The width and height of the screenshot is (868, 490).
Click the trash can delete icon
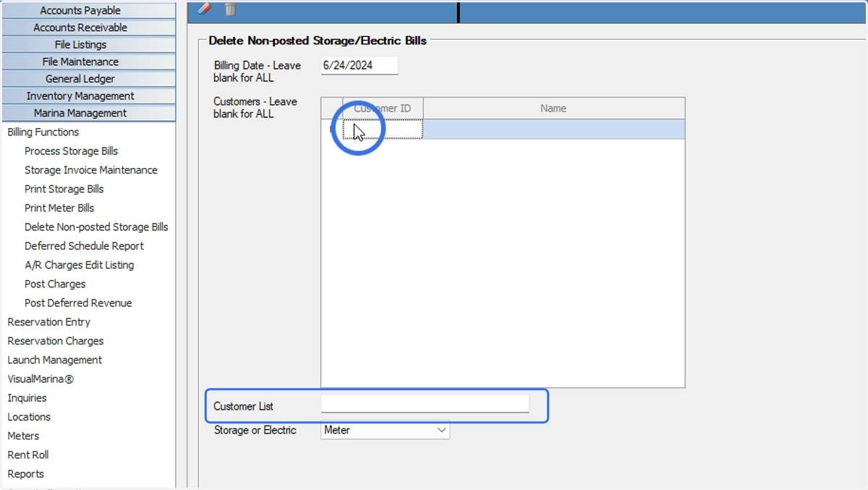(230, 9)
